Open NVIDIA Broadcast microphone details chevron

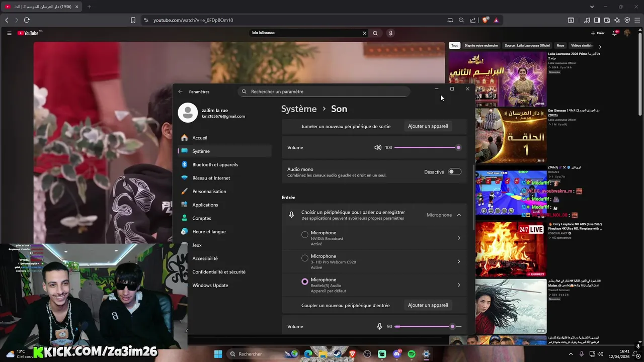(459, 238)
